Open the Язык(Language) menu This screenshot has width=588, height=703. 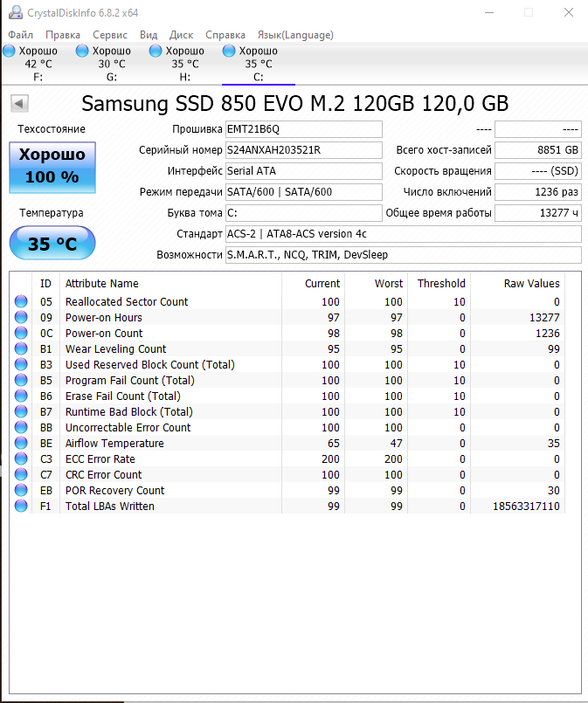pyautogui.click(x=295, y=35)
